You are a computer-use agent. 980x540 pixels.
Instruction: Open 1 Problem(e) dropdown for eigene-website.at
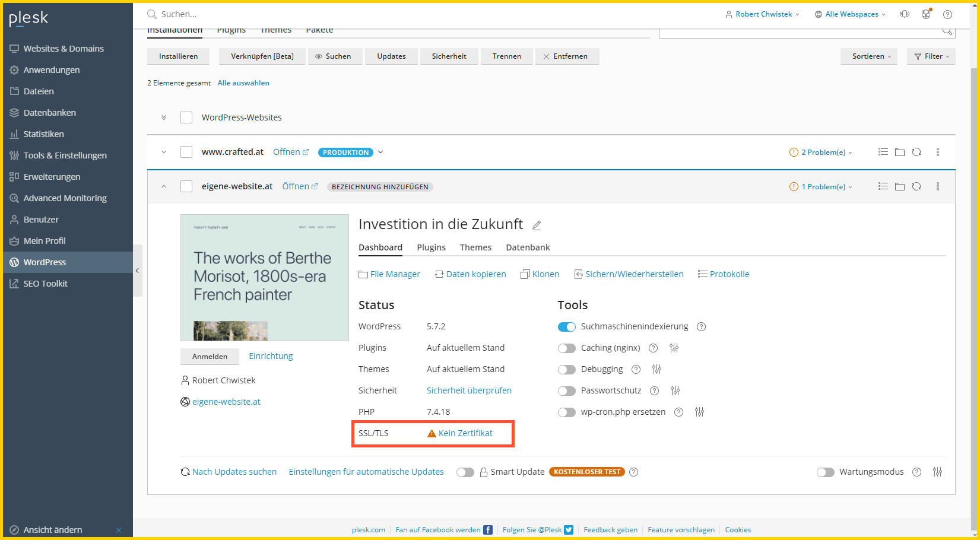pyautogui.click(x=821, y=187)
